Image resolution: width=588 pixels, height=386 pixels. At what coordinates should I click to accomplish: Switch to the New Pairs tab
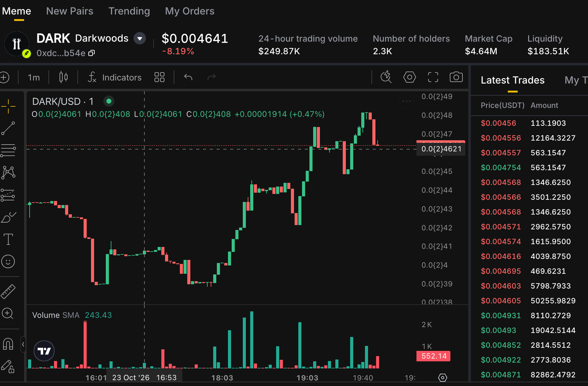[x=70, y=11]
